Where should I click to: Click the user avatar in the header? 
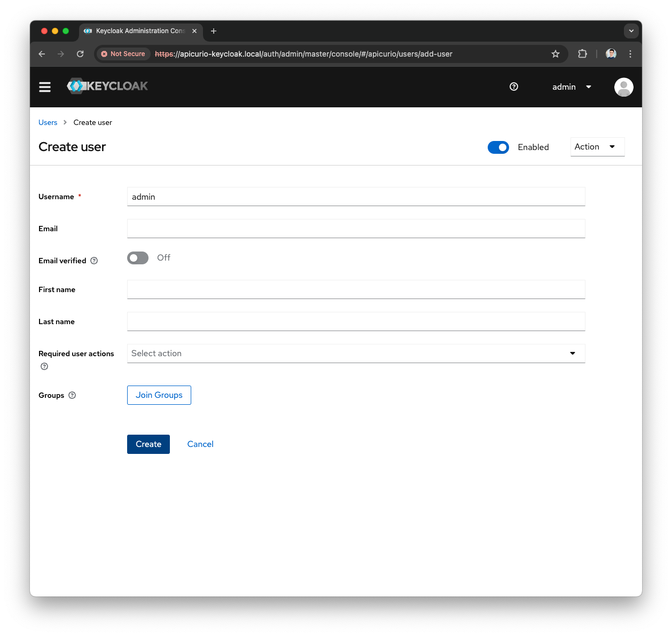[623, 87]
